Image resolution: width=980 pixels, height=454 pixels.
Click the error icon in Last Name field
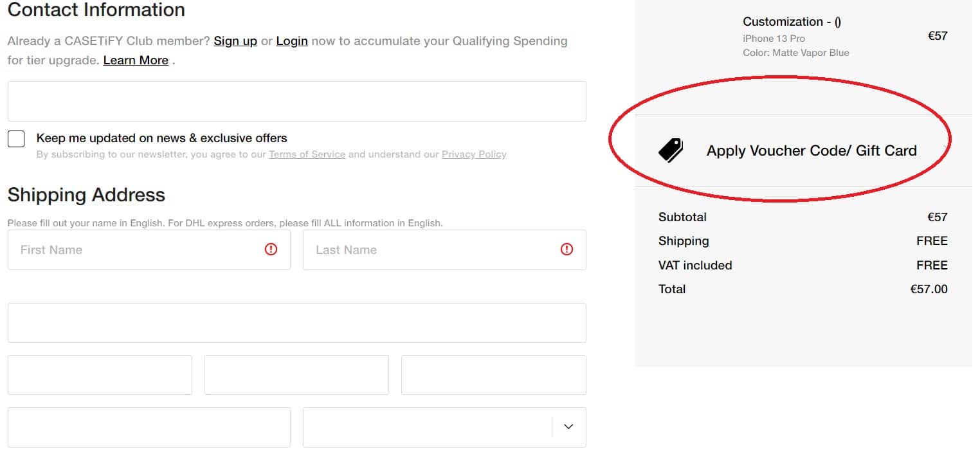coord(567,250)
